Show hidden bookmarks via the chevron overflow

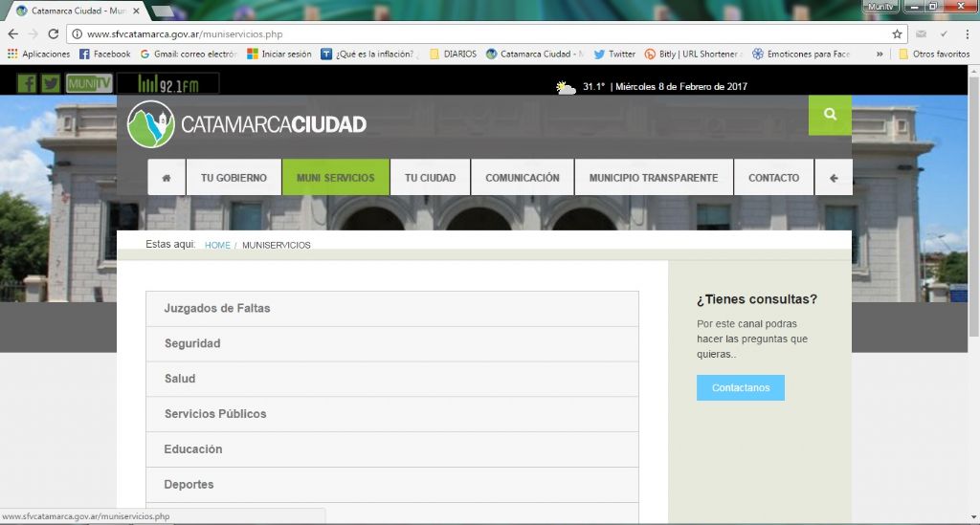pyautogui.click(x=880, y=55)
